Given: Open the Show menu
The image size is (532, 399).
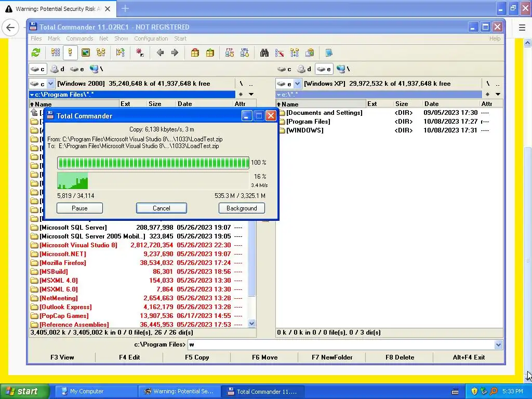Looking at the screenshot, I should tap(121, 38).
